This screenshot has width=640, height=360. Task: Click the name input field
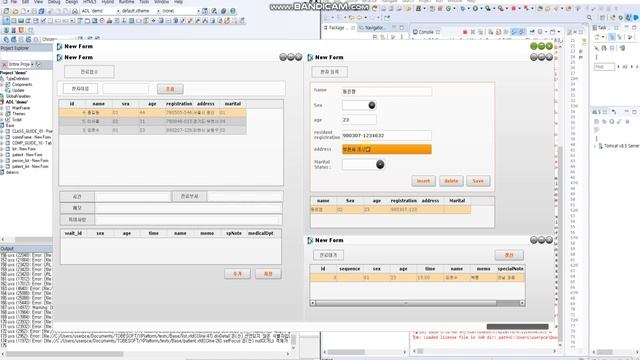[387, 91]
